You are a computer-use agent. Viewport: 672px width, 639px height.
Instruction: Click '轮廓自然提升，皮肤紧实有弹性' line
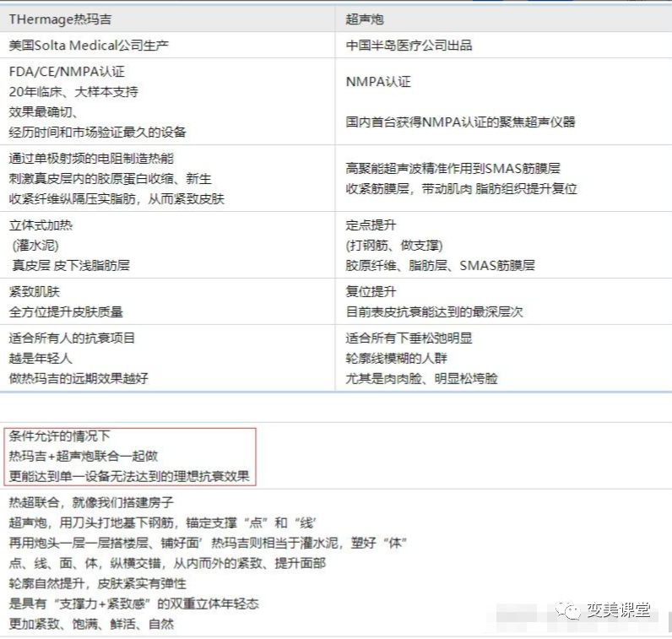(x=97, y=583)
